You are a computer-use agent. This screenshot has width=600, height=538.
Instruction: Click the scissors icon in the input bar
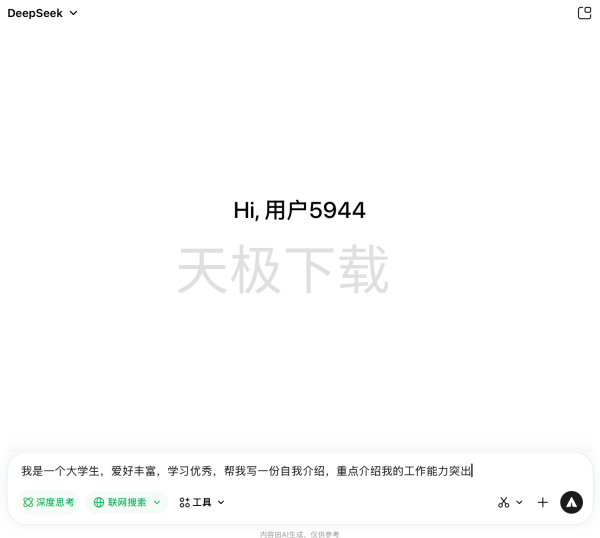(x=504, y=502)
